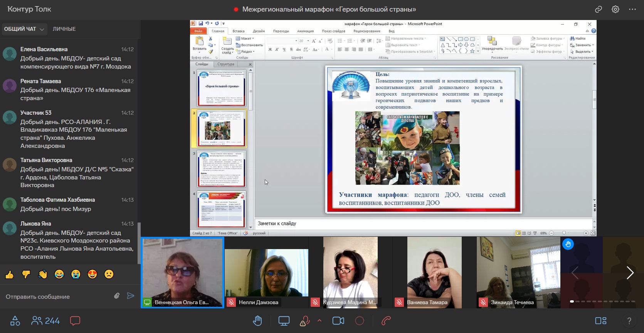The image size is (644, 333).
Task: Send thumbs up reaction
Action: coord(9,274)
